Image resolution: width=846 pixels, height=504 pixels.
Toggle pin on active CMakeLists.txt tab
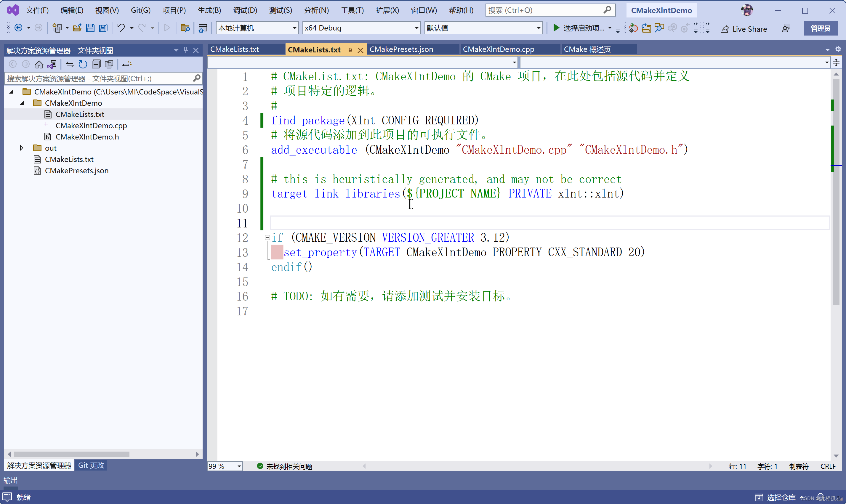coord(350,50)
